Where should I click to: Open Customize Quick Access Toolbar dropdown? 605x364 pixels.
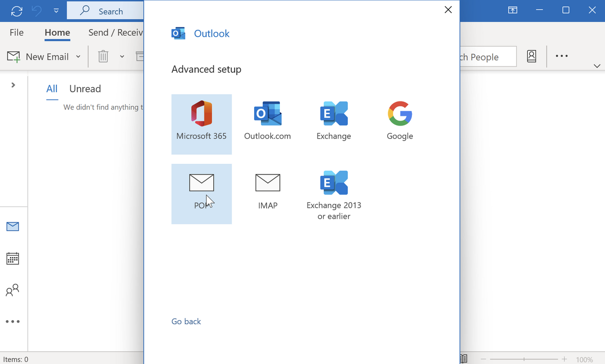pos(56,11)
